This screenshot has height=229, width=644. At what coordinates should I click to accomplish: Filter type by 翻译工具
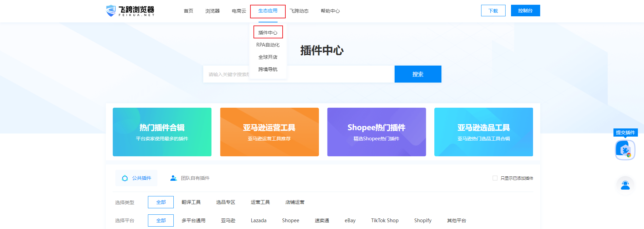(191, 202)
